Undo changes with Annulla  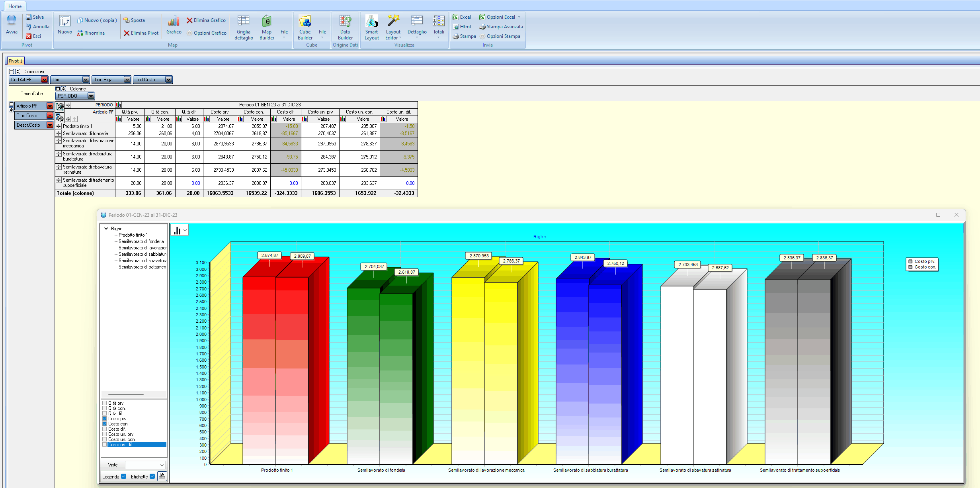[x=37, y=27]
